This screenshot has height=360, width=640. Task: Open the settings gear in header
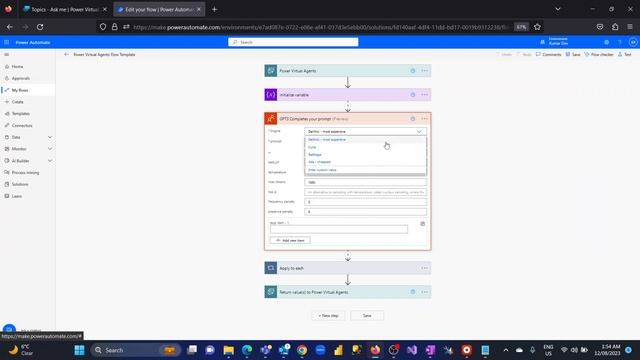(607, 42)
